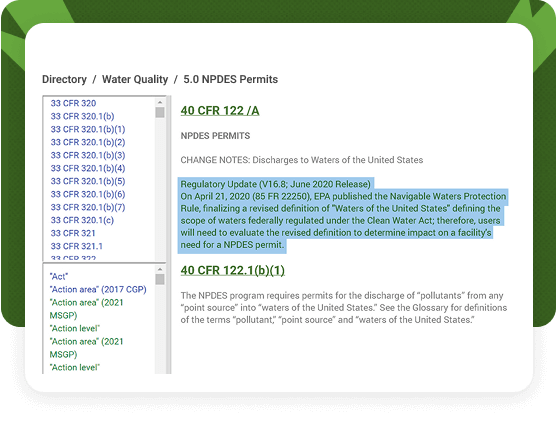This screenshot has width=558, height=421.
Task: Open first "Action level" glossary term
Action: (x=75, y=328)
